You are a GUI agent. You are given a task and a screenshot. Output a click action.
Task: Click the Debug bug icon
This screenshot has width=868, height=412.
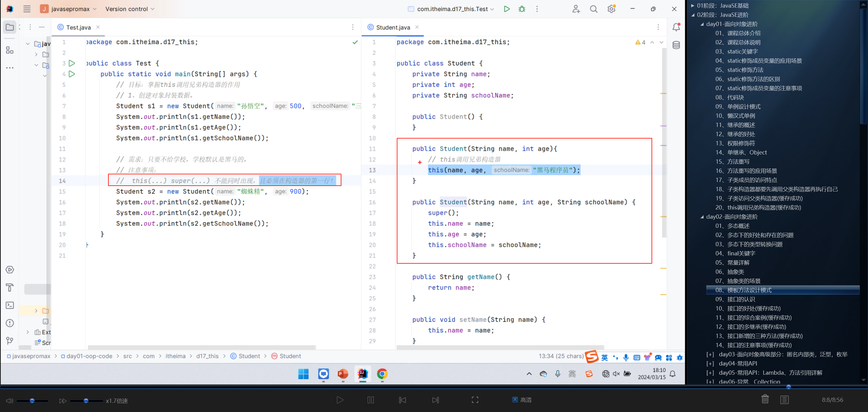pos(522,9)
